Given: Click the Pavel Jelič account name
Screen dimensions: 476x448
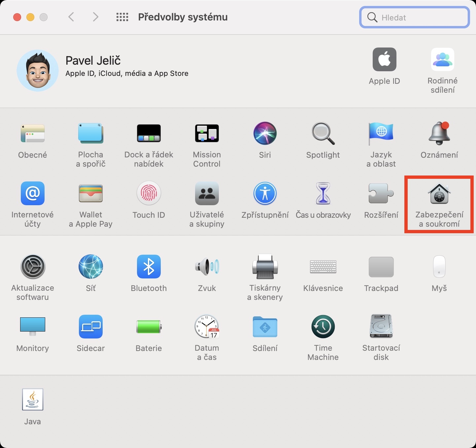Looking at the screenshot, I should (x=93, y=61).
